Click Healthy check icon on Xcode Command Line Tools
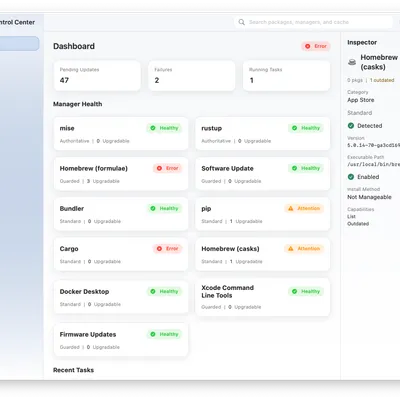 click(x=294, y=291)
